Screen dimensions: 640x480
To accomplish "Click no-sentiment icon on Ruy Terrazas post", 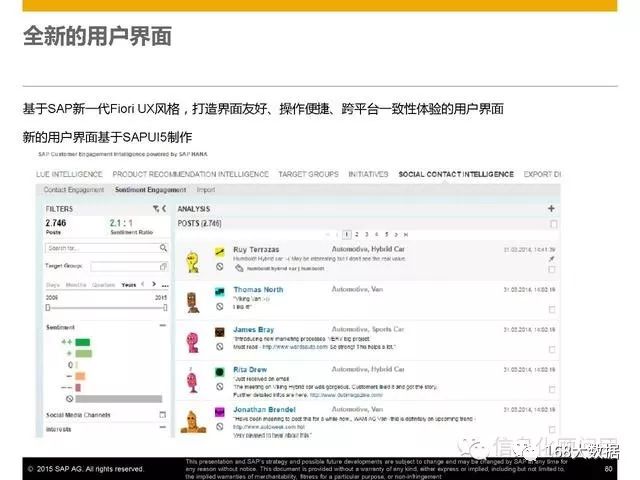I will pos(220,267).
